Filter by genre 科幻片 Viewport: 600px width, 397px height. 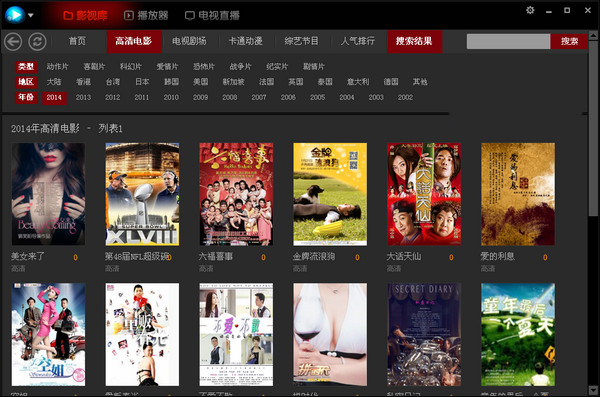coord(131,67)
